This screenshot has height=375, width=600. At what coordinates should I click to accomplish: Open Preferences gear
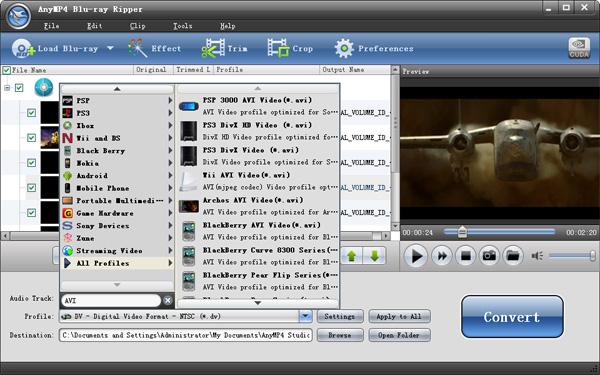tap(374, 49)
